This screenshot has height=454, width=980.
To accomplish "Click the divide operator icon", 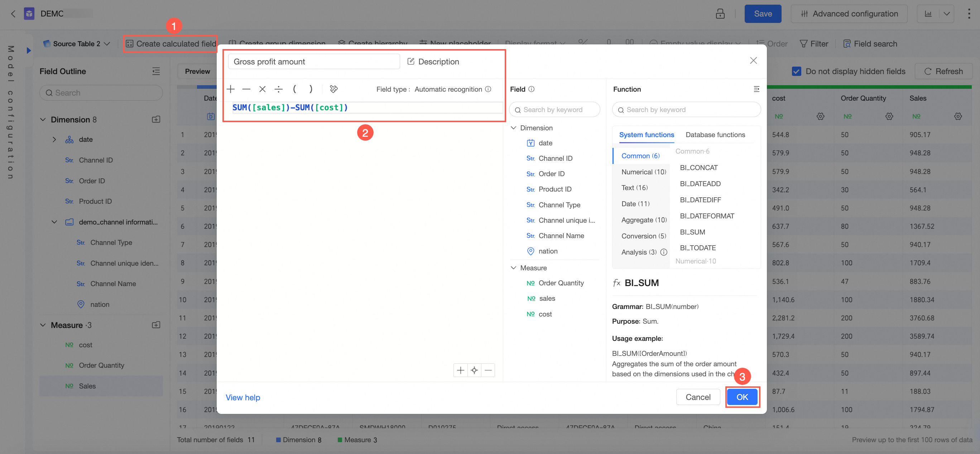I will coord(278,89).
